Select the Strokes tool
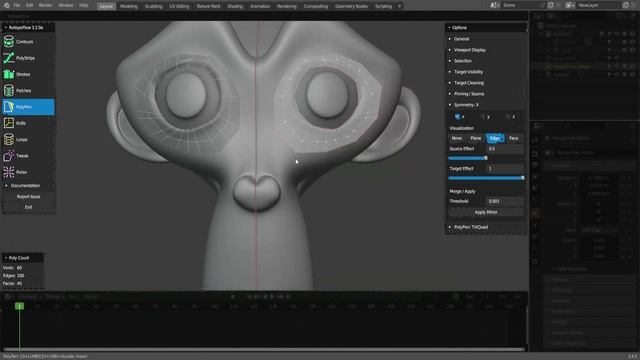640x360 pixels. [x=28, y=74]
